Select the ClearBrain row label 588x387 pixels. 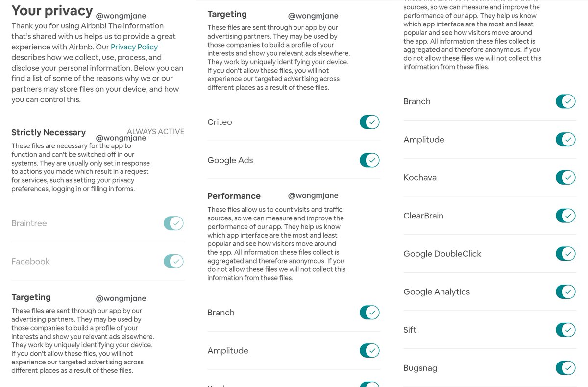[x=423, y=216]
